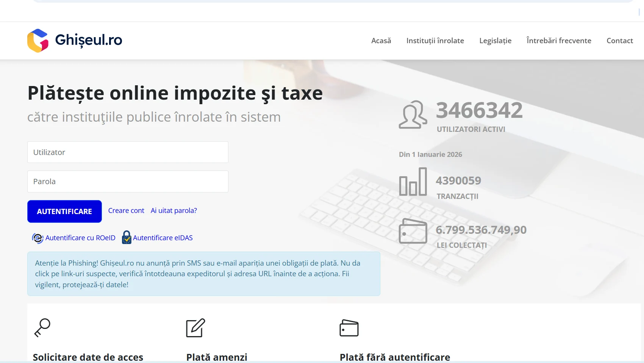Click the LEI COLECTAȚI label

[x=462, y=245]
